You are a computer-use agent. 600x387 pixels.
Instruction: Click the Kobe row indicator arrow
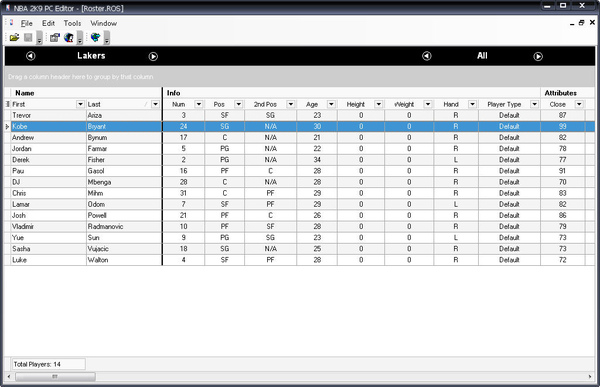tap(7, 126)
